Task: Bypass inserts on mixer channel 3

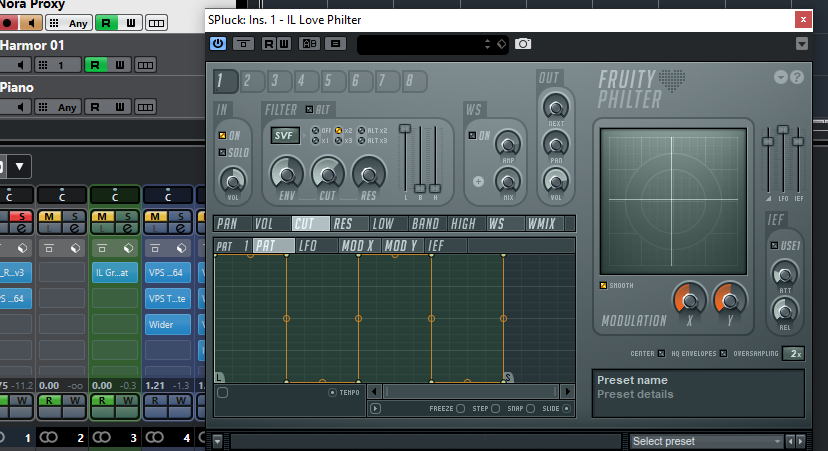Action: pos(102,248)
